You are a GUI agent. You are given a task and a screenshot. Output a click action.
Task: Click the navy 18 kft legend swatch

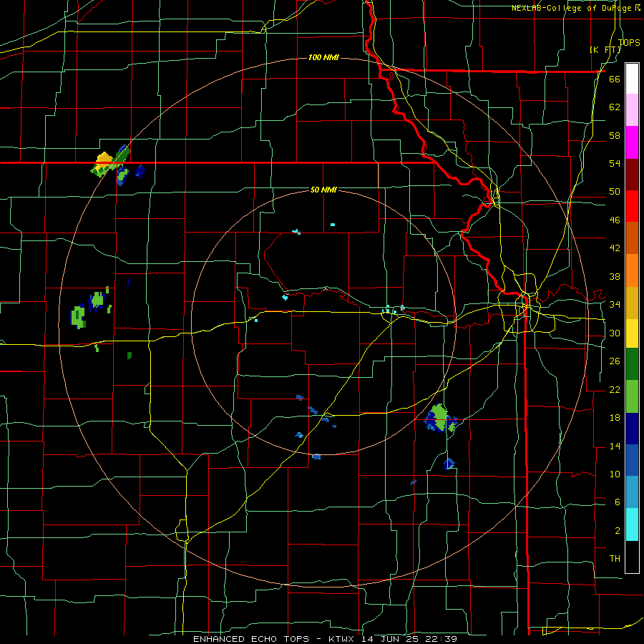[632, 429]
